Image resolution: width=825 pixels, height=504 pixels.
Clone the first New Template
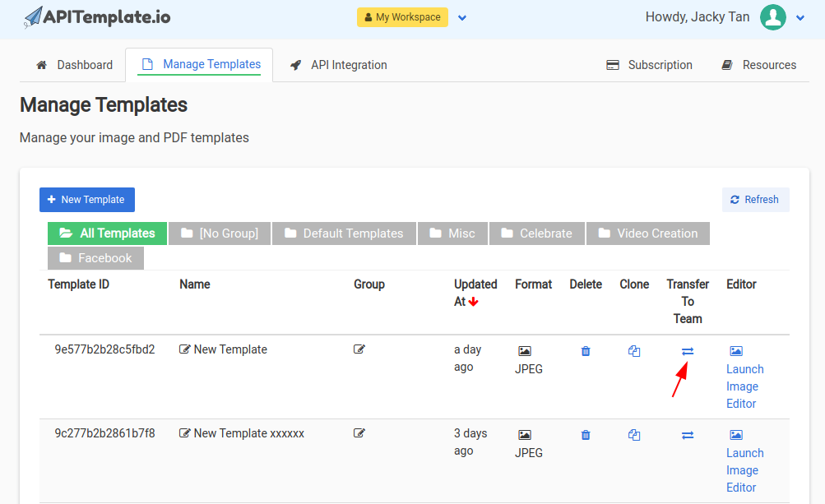tap(634, 351)
